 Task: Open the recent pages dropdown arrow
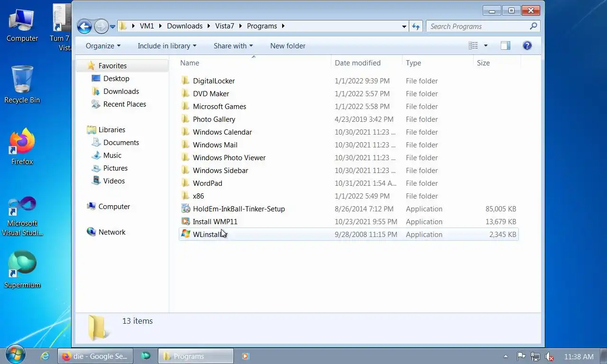point(113,27)
